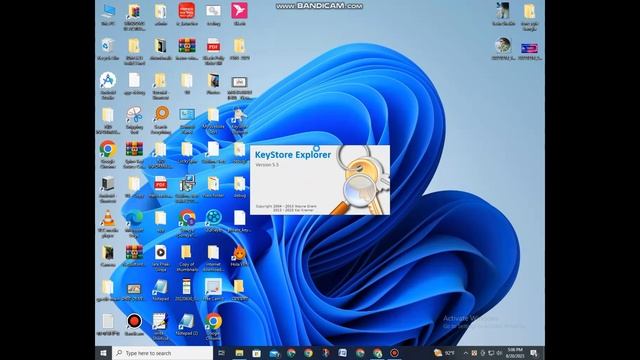Open Microsoft Store from the taskbar
The width and height of the screenshot is (640, 360).
[256, 353]
